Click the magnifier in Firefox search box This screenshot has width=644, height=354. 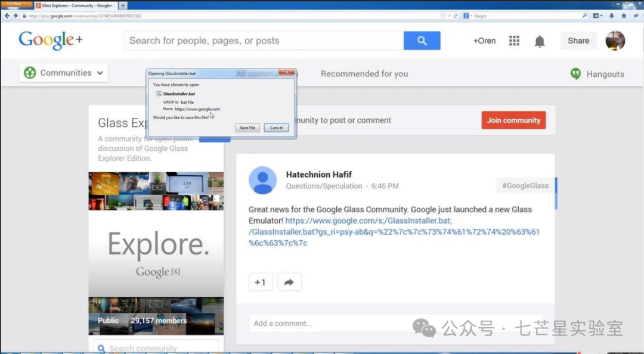(x=584, y=15)
